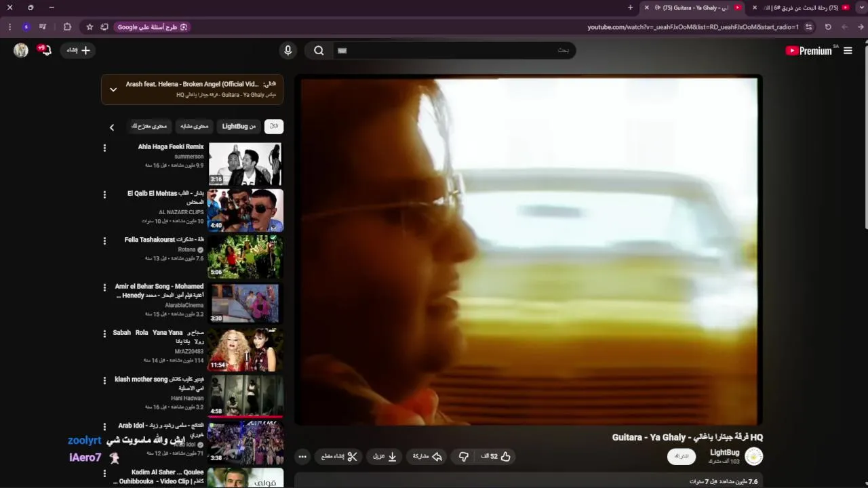Click the YouTube search box
Image resolution: width=868 pixels, height=488 pixels.
coord(453,50)
